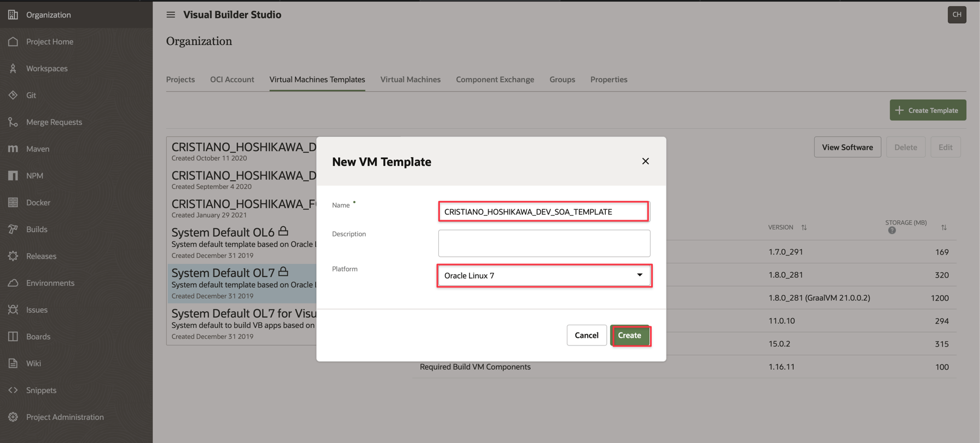Click the Project Administration gear icon
This screenshot has width=980, height=443.
click(x=13, y=417)
